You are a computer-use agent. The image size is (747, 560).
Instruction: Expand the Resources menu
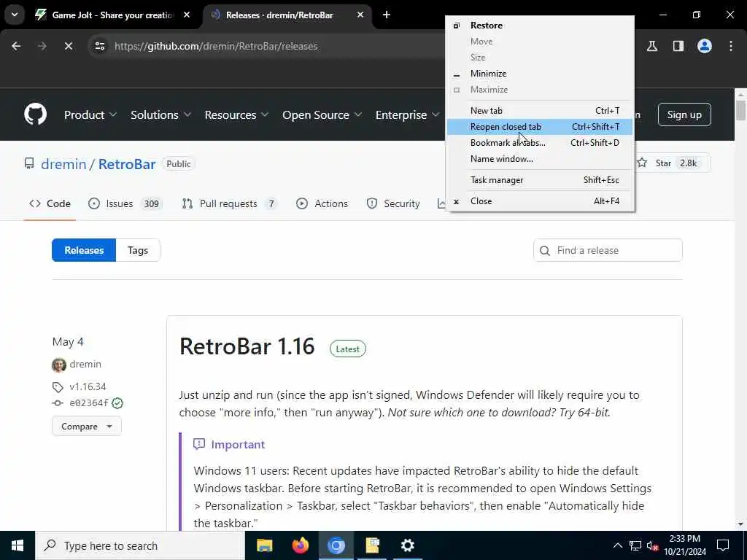(x=236, y=114)
